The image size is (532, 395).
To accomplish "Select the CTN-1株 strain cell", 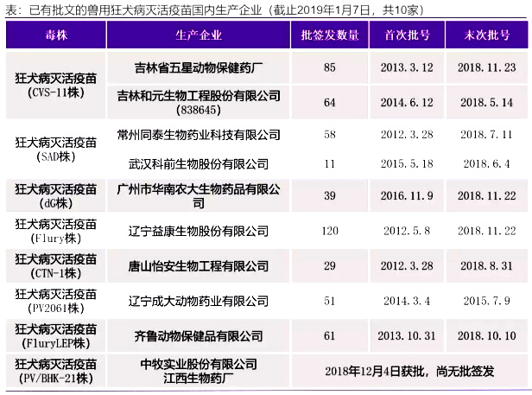I will pyautogui.click(x=56, y=266).
